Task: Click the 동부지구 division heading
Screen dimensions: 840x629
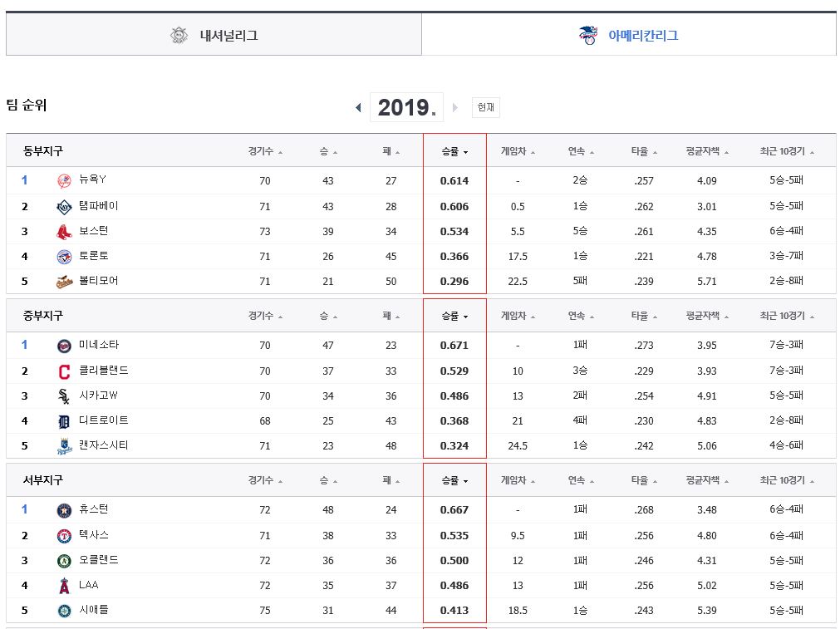Action: 43,150
